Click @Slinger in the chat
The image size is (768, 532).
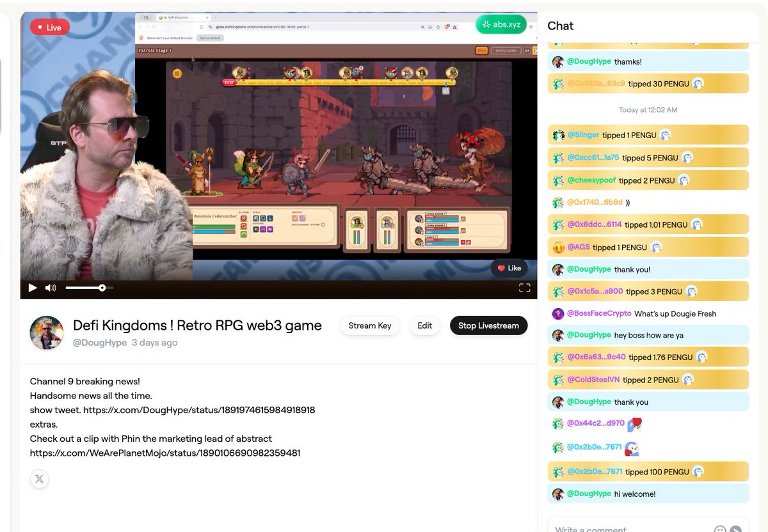pyautogui.click(x=583, y=135)
